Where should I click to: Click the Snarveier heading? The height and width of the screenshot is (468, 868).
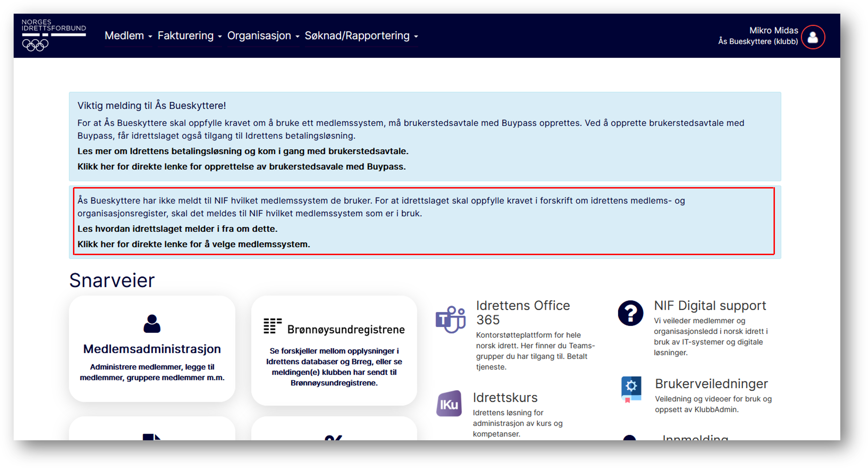coord(111,280)
